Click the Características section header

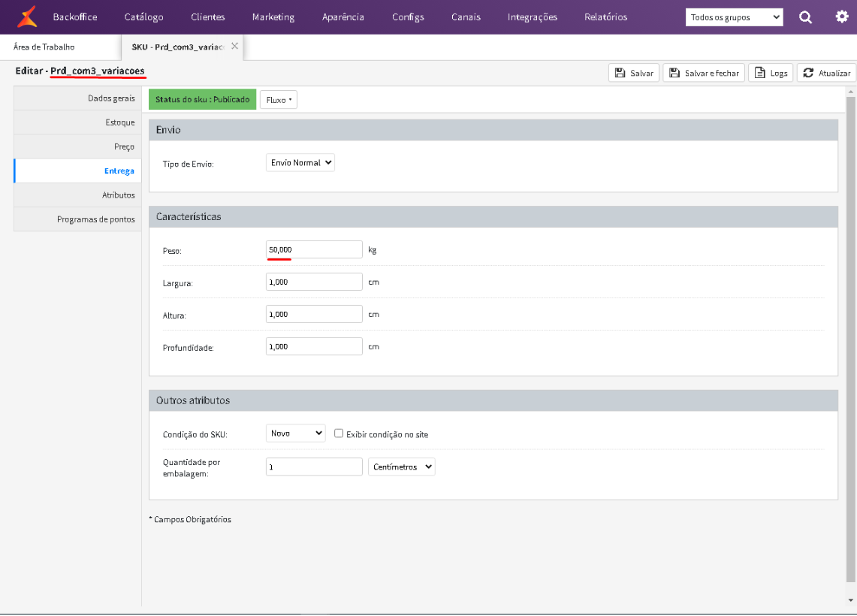click(493, 217)
